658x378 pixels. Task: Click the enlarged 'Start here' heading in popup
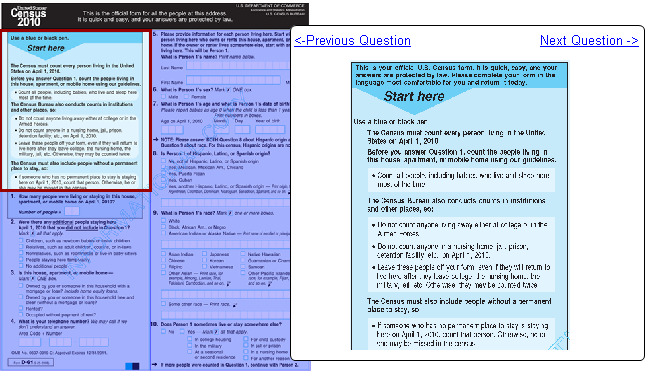(x=414, y=96)
